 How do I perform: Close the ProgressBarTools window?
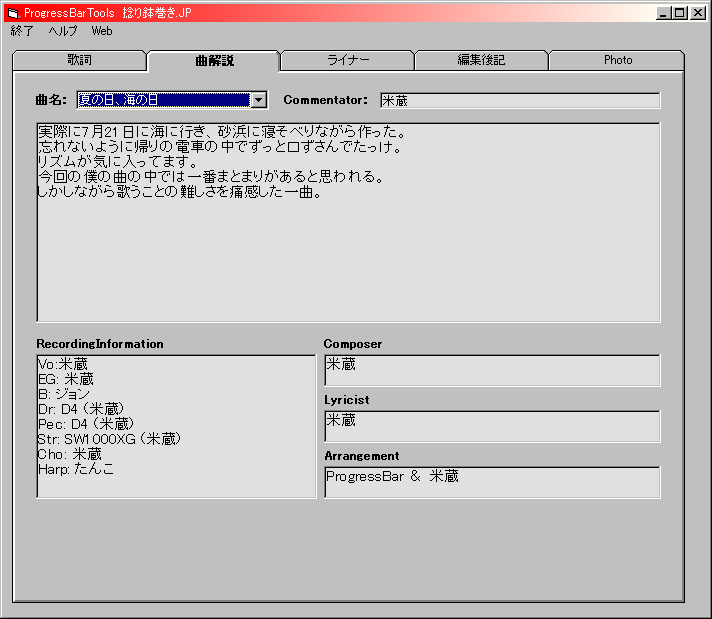tap(697, 13)
